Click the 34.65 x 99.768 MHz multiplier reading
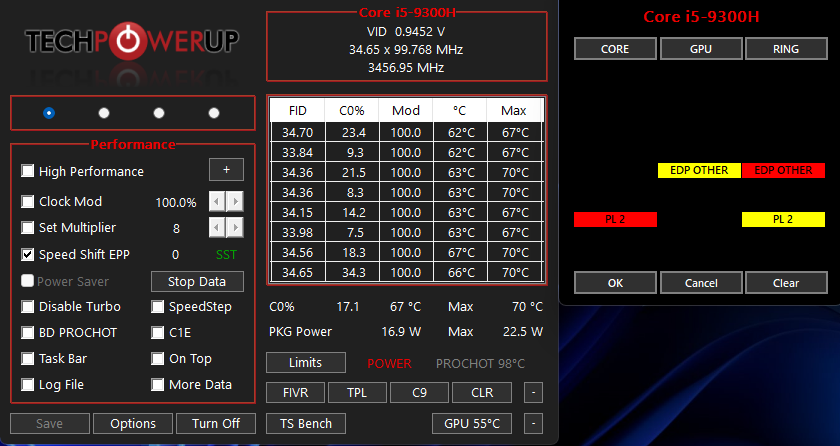Image resolution: width=840 pixels, height=446 pixels. [x=406, y=50]
